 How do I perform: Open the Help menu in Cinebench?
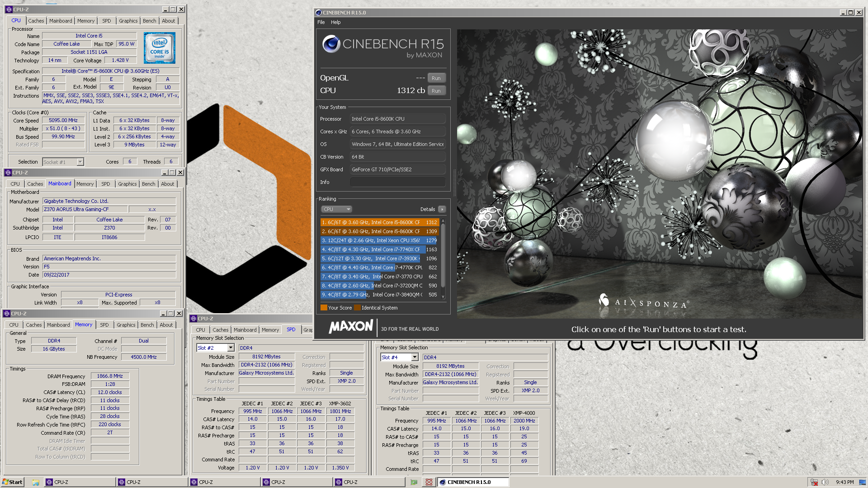tap(335, 22)
